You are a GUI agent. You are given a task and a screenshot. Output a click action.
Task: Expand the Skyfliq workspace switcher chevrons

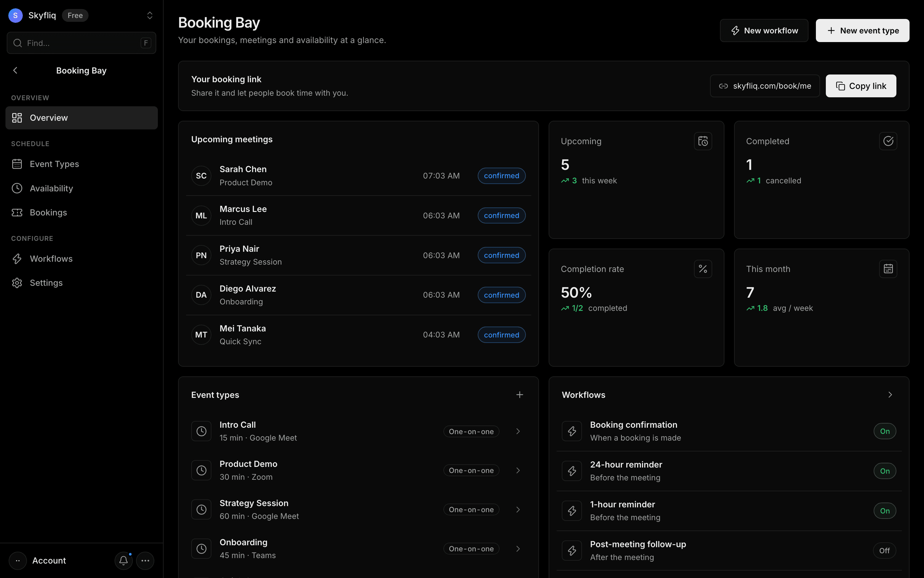tap(150, 15)
